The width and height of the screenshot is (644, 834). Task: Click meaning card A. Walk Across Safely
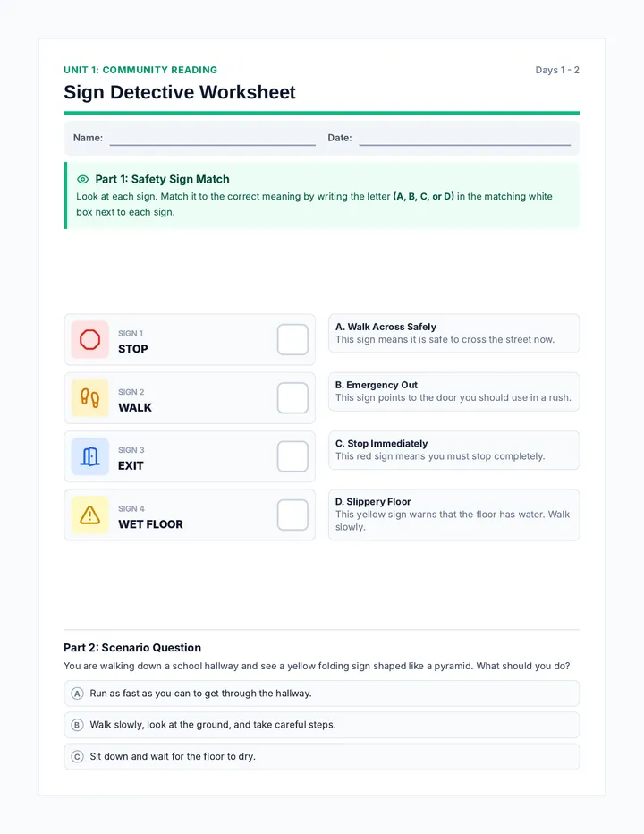(x=453, y=334)
